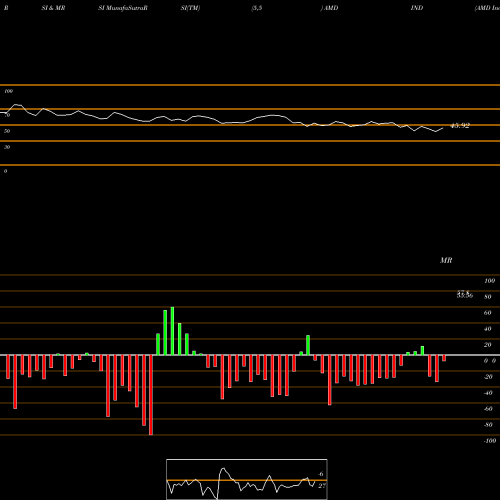500x500 pixels.
Task: Click the ') AMD' header text
Action: click(x=329, y=8)
